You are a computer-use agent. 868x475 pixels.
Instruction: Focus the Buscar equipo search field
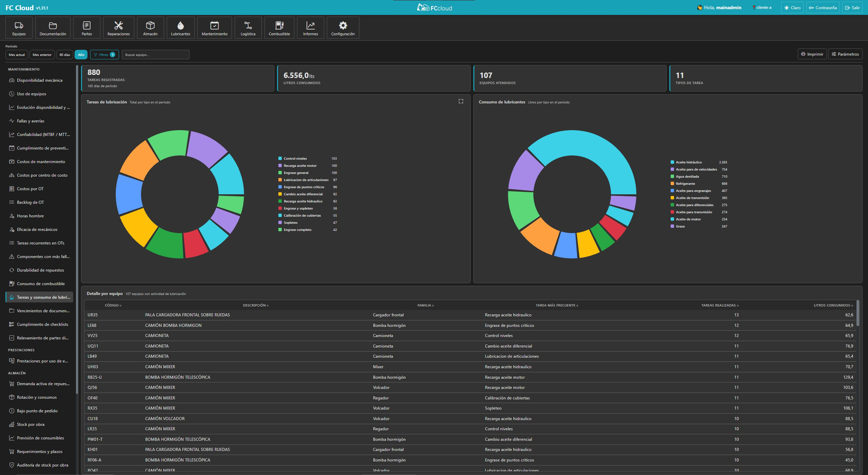coord(155,55)
